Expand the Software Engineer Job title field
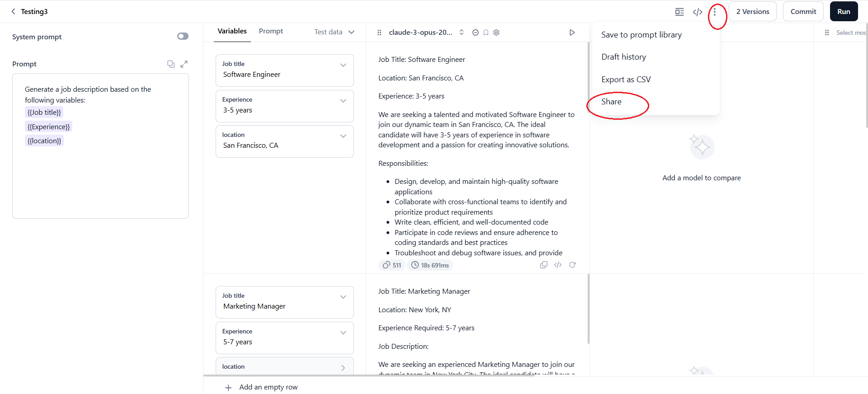 tap(343, 65)
